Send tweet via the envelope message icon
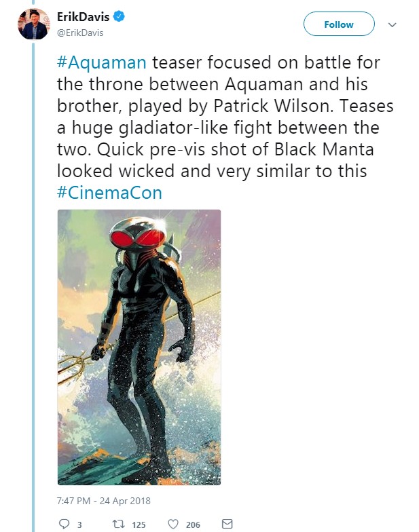 click(x=227, y=524)
